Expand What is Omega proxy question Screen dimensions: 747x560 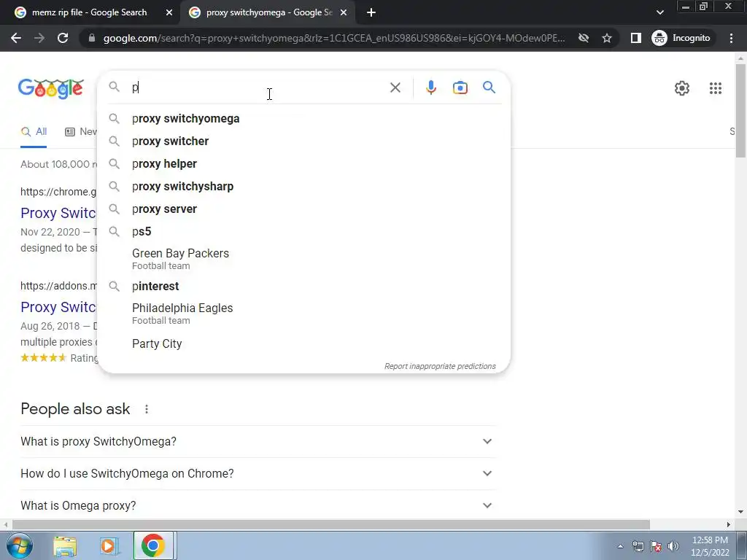[258, 505]
